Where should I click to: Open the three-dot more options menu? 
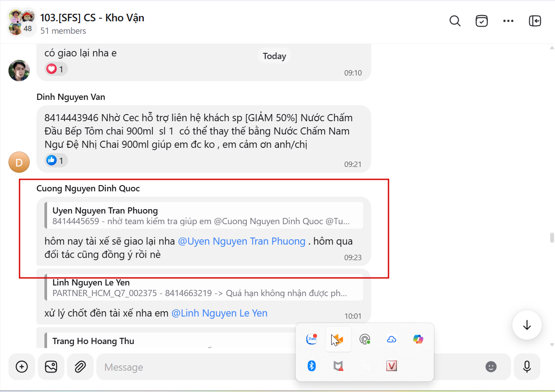coord(508,21)
